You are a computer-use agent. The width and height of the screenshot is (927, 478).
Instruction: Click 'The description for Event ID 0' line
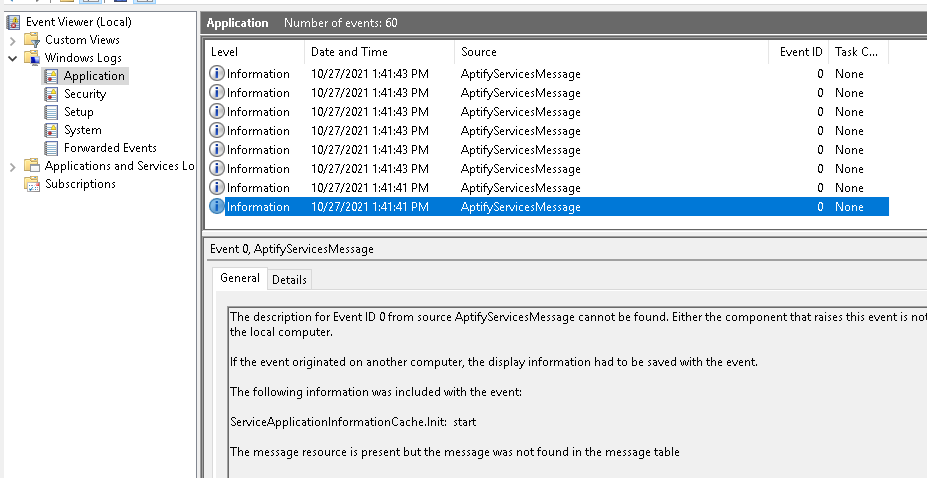pos(578,317)
